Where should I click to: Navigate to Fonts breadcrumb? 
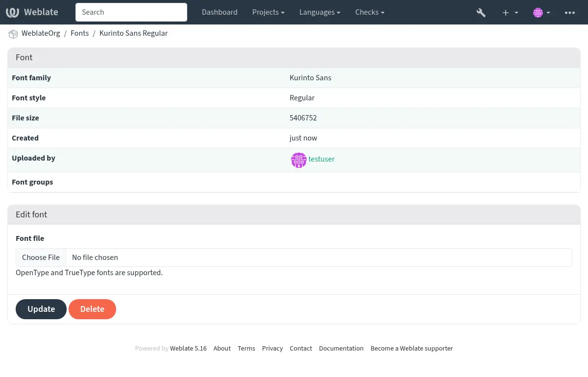coord(79,33)
